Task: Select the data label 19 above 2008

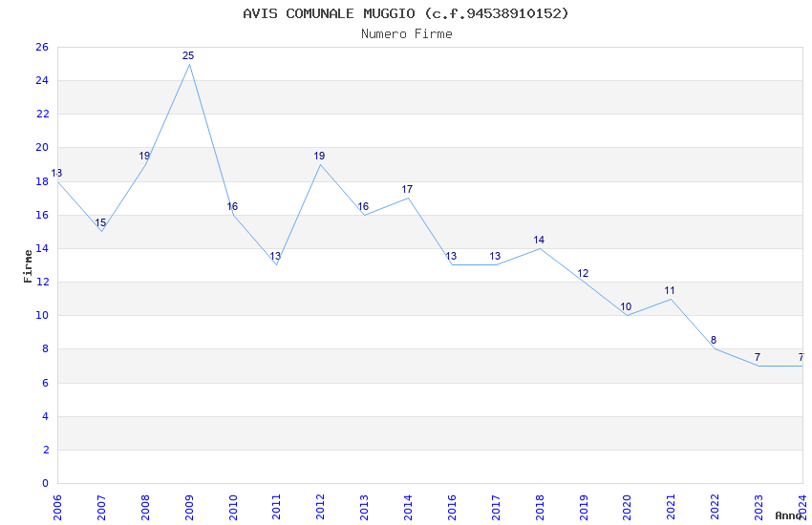Action: pos(144,156)
